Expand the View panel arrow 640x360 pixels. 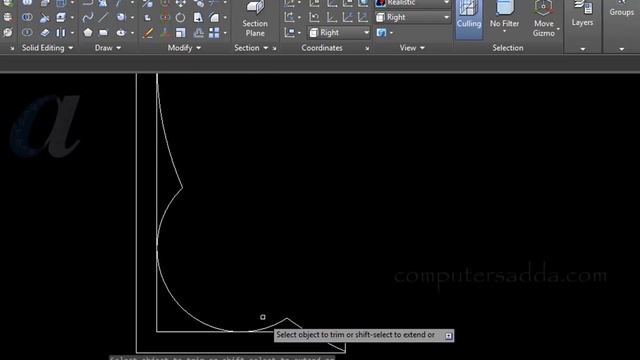click(x=422, y=48)
